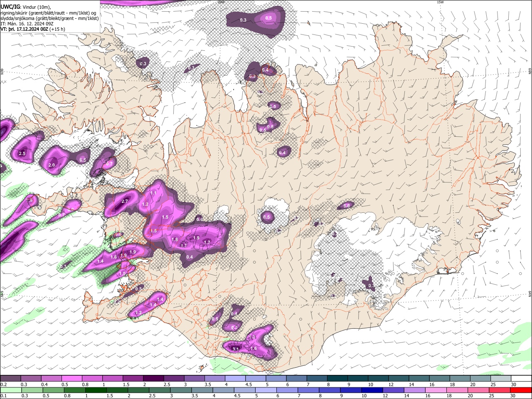Click the 'IT: Mán. 16. 12. 2024 09Z' line
This screenshot has height=399, width=532.
coord(27,24)
